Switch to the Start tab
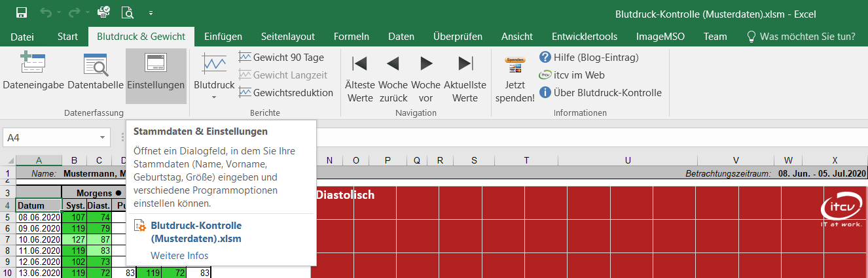Screen dimensions: 868x278 pyautogui.click(x=67, y=37)
